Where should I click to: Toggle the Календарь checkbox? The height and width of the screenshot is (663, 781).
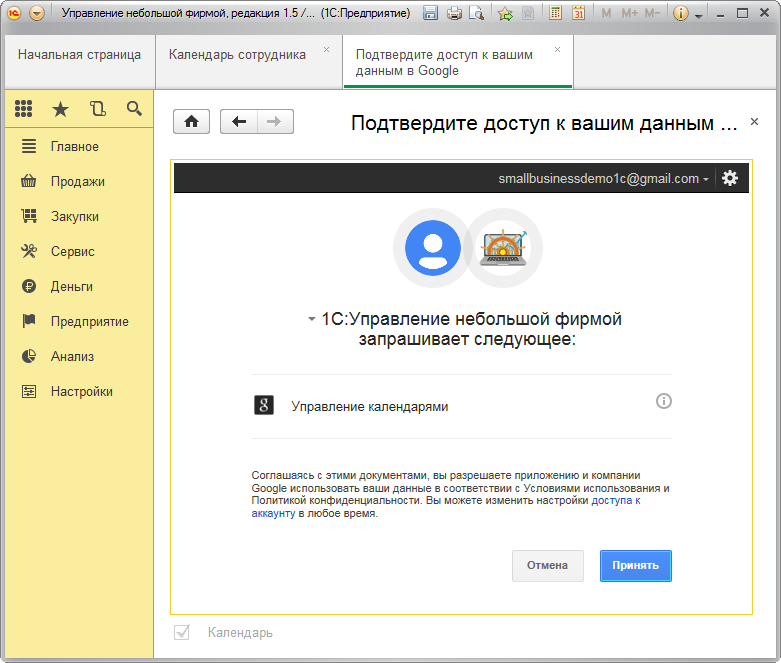click(x=182, y=632)
